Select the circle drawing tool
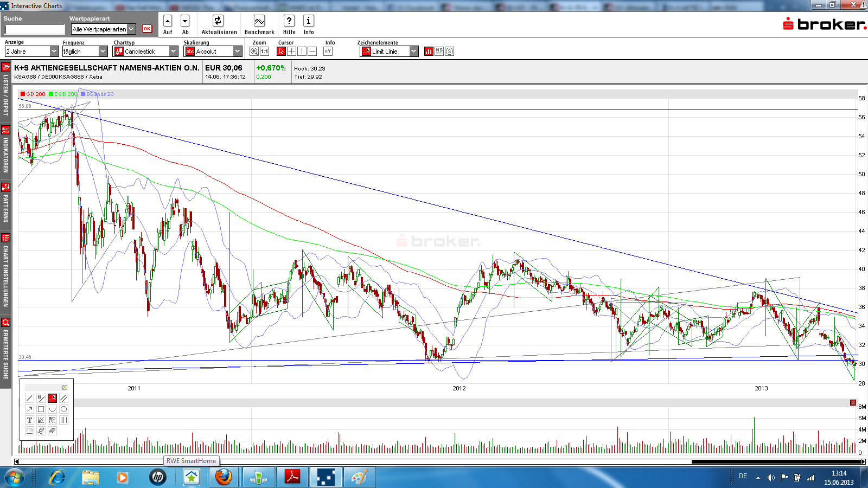This screenshot has height=488, width=868. 63,409
